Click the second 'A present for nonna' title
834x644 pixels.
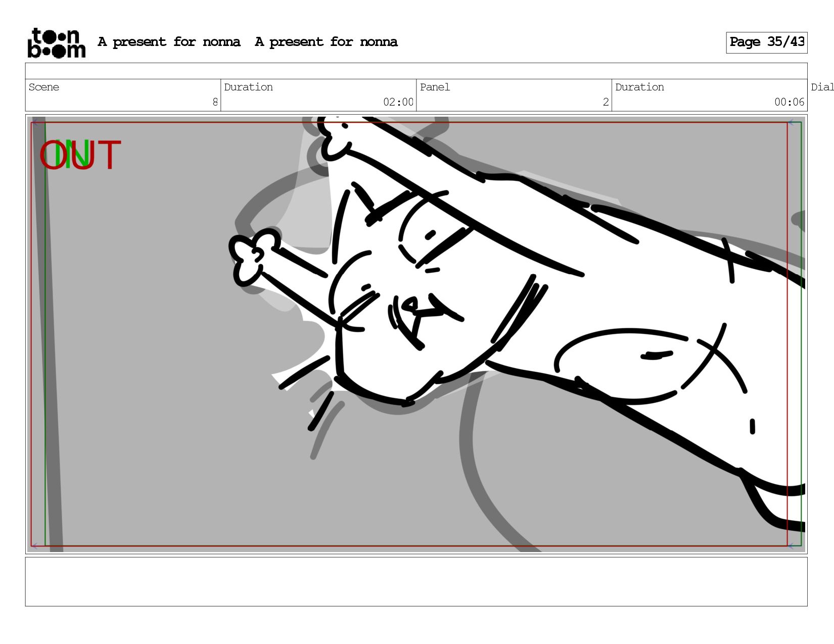tap(326, 42)
